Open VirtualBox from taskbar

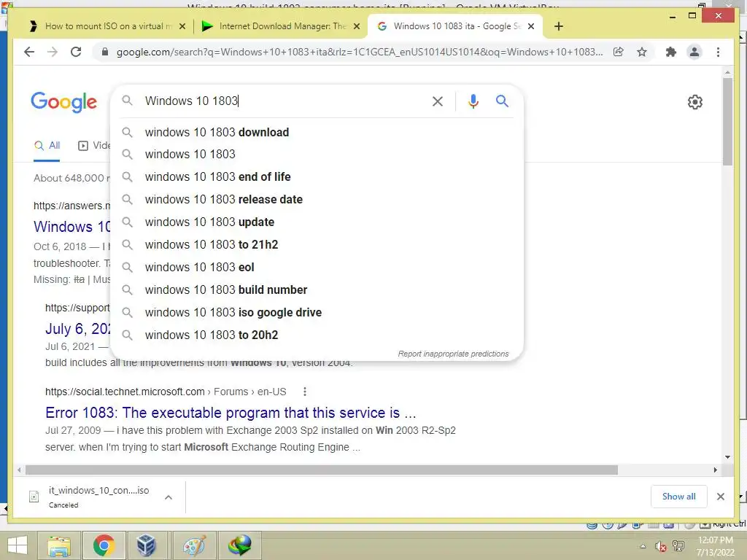pos(146,545)
